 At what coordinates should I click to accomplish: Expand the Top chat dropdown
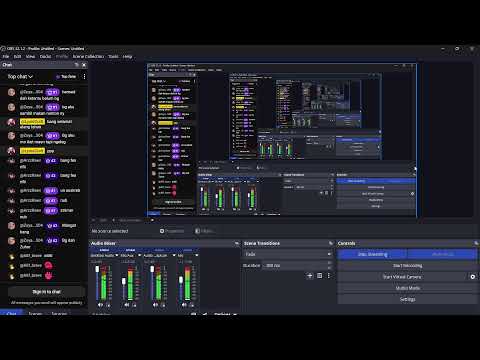pyautogui.click(x=20, y=77)
